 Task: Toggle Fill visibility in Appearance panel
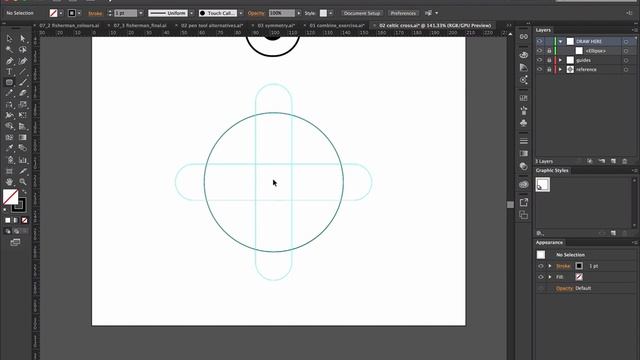click(541, 277)
